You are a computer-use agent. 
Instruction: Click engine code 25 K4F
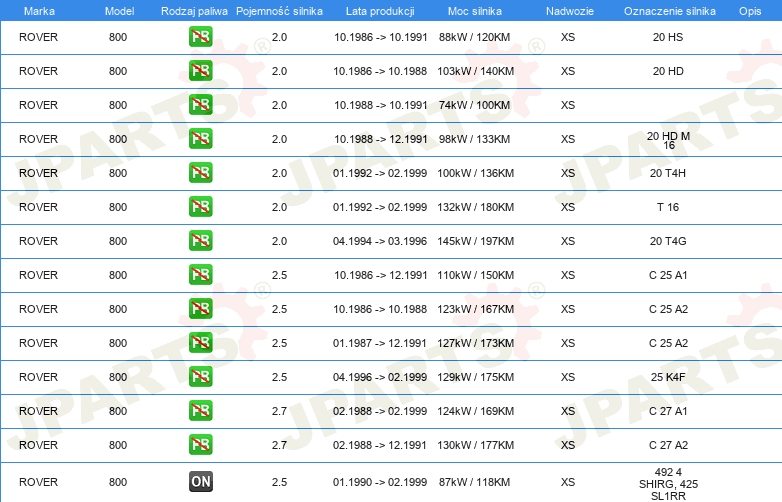(x=668, y=377)
